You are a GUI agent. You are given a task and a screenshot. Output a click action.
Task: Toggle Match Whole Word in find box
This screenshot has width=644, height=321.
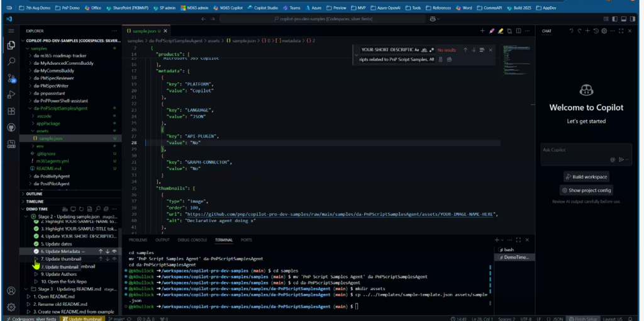pos(424,50)
